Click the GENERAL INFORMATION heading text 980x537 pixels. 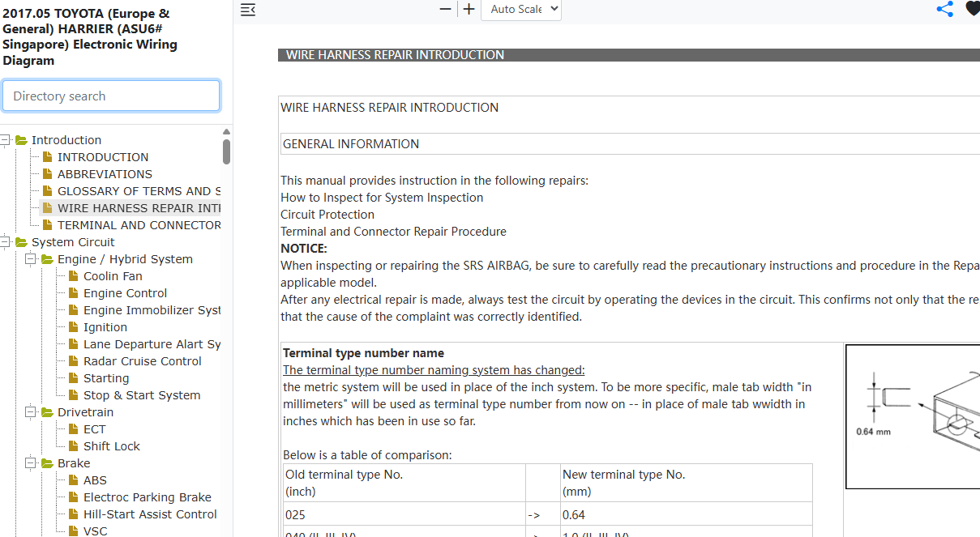point(351,144)
